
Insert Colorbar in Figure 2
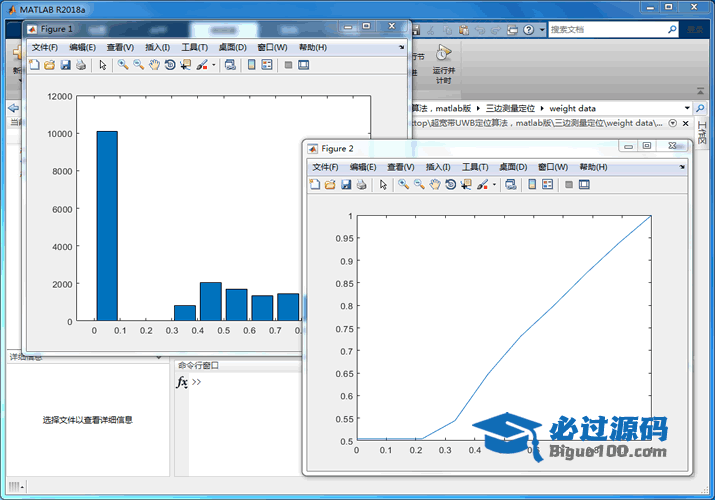532,185
